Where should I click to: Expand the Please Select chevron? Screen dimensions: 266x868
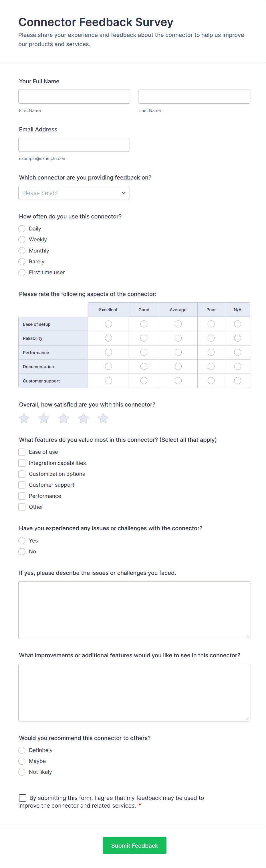[x=124, y=193]
